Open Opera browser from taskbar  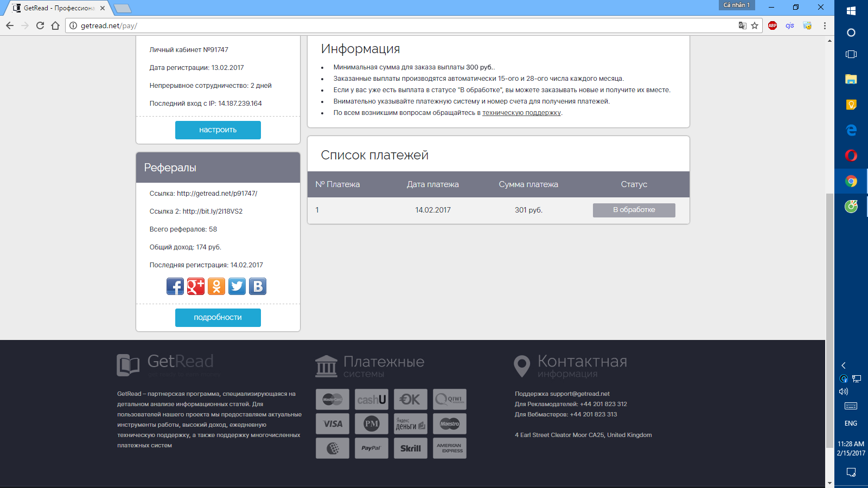851,156
